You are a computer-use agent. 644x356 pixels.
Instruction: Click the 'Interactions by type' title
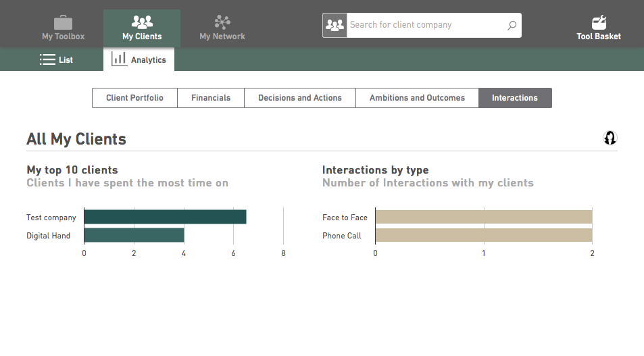(x=376, y=170)
